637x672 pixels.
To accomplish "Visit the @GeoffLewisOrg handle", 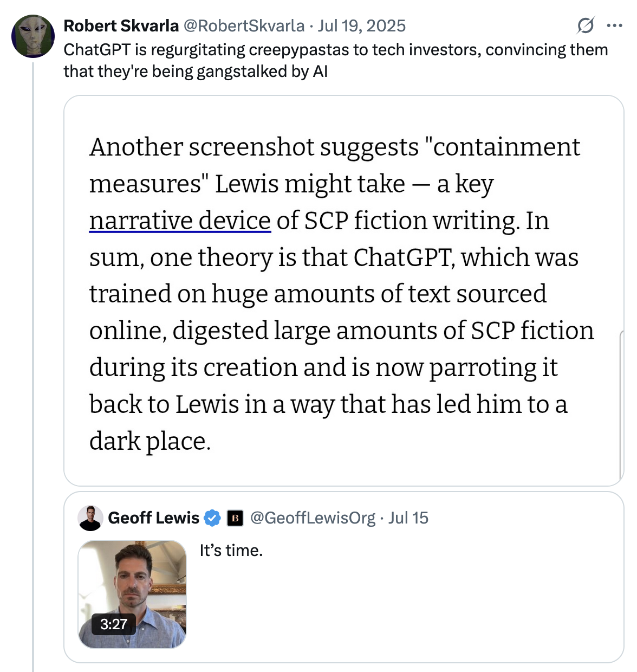I will point(313,518).
